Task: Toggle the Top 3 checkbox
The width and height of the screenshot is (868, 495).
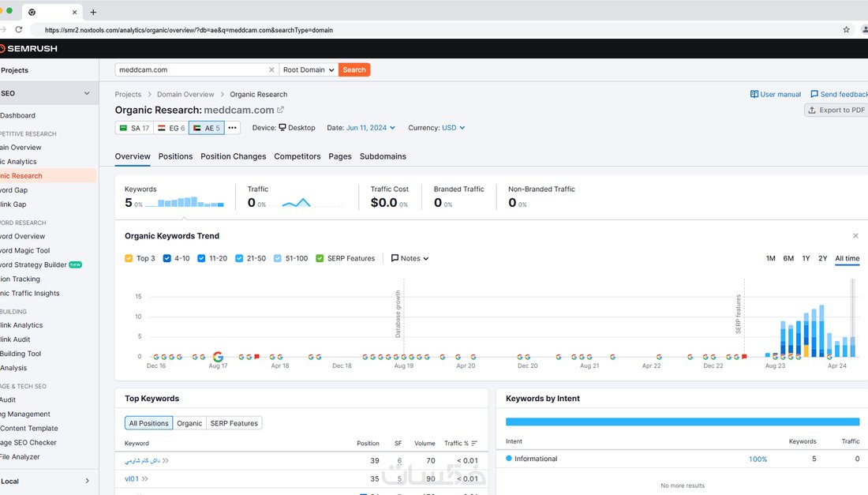Action: 129,259
